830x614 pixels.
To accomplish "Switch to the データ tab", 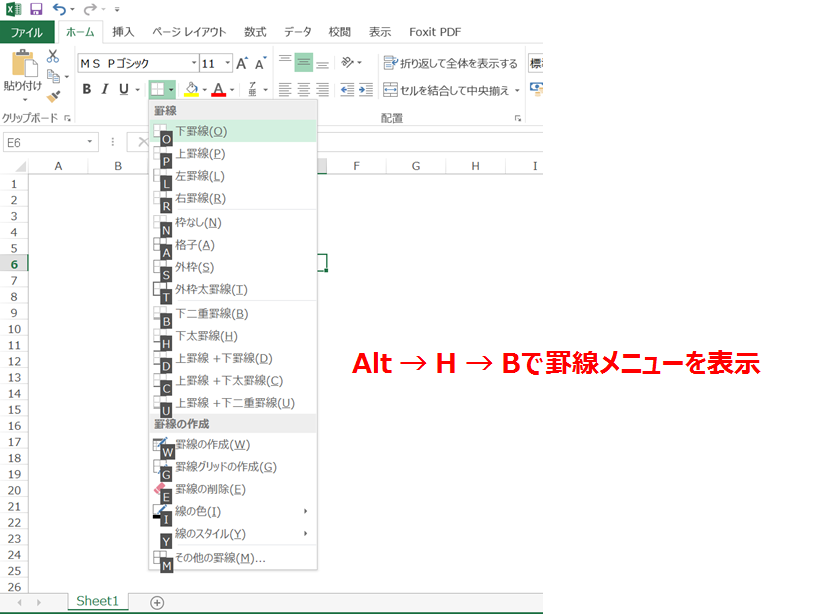I will coord(297,32).
